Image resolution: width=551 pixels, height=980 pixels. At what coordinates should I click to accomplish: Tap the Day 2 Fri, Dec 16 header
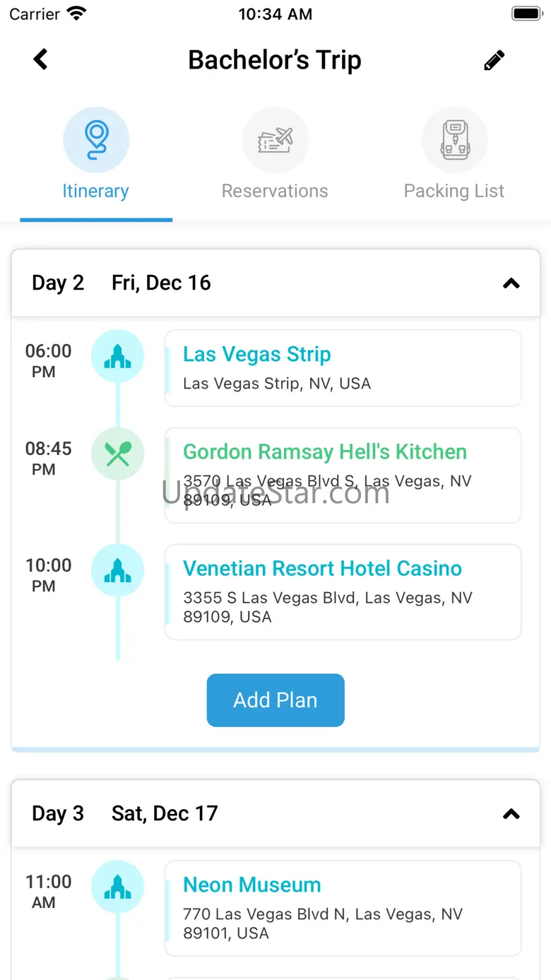tap(161, 283)
